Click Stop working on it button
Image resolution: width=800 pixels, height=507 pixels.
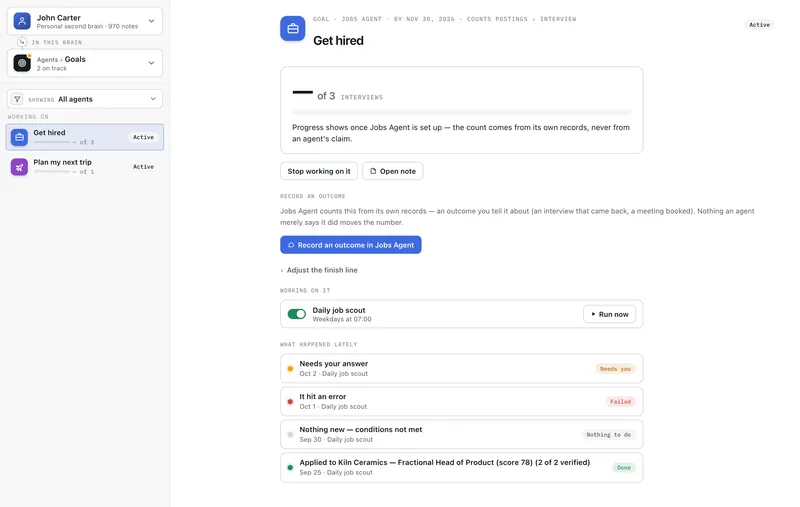(x=319, y=171)
